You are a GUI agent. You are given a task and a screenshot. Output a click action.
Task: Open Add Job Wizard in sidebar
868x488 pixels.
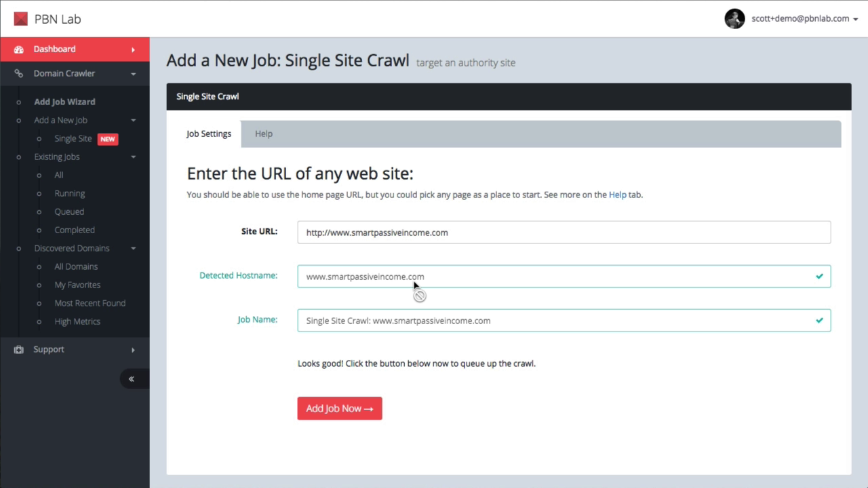(64, 102)
